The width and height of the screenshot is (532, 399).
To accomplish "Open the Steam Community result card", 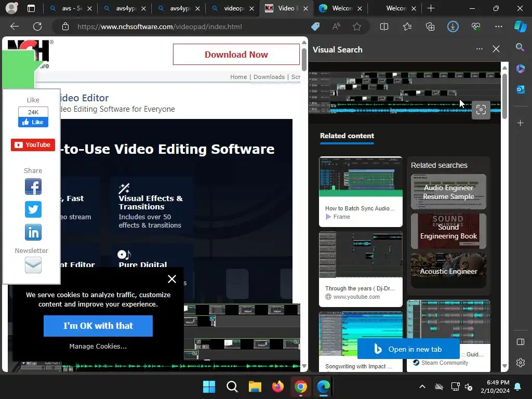I will point(448,336).
